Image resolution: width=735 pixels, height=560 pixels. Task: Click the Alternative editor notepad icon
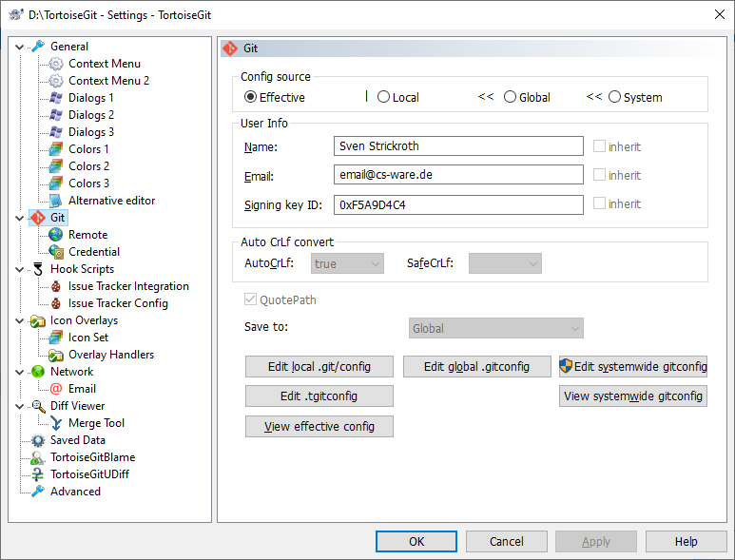click(56, 201)
